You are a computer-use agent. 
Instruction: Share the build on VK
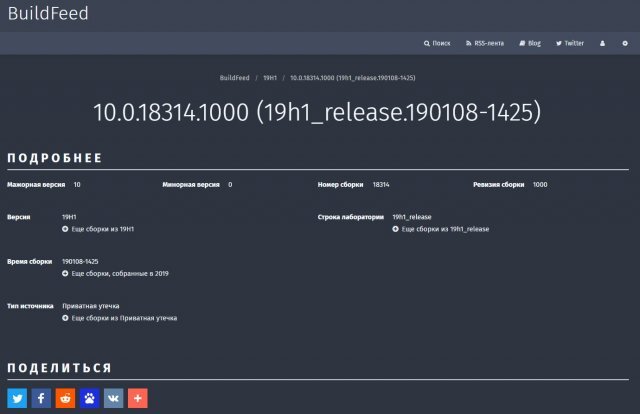[113, 398]
